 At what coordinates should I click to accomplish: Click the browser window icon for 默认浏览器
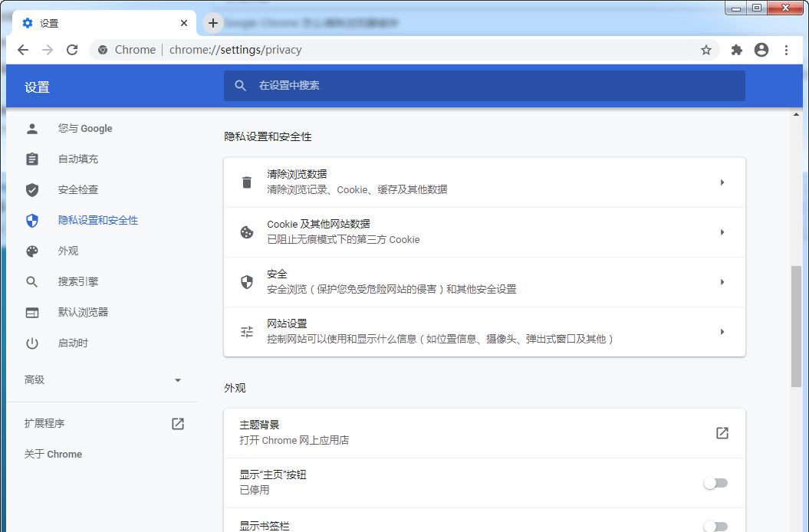[32, 312]
